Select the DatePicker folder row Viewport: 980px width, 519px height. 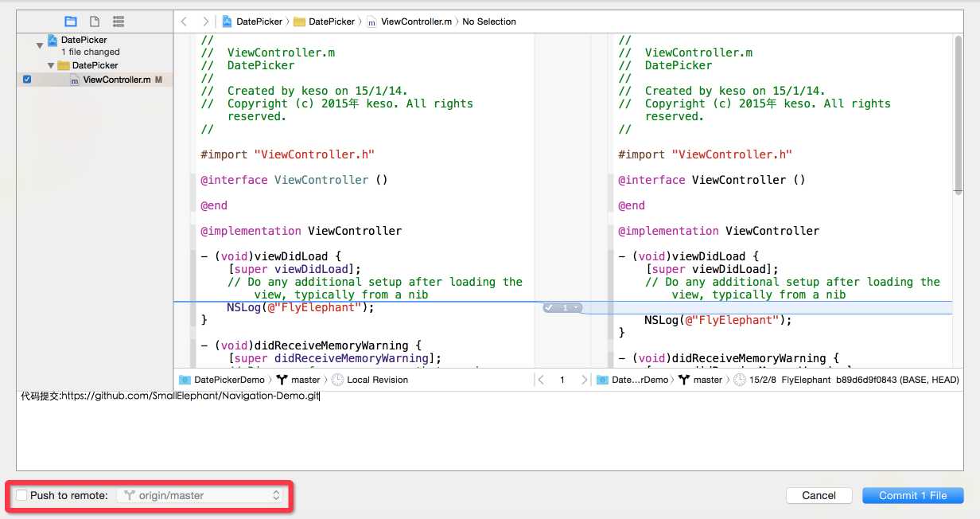pos(94,65)
